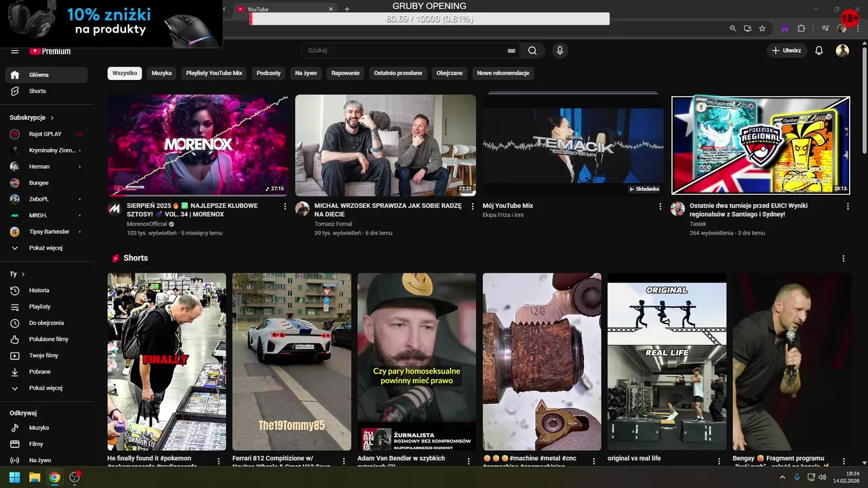Open YouTube account avatar menu

click(842, 51)
